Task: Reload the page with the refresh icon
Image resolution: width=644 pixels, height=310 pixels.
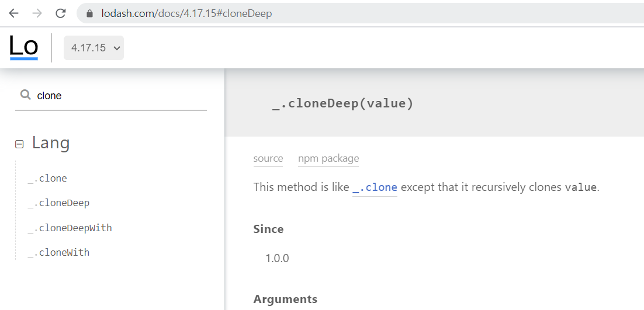Action: 61,13
